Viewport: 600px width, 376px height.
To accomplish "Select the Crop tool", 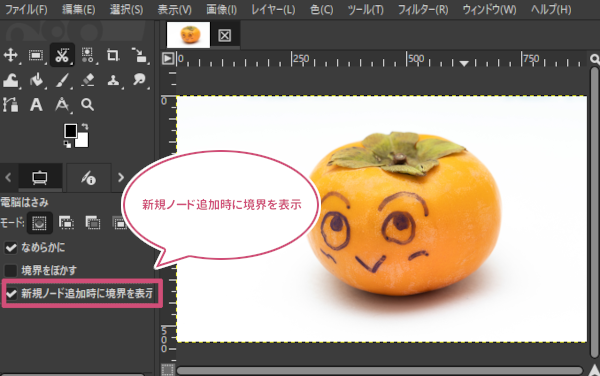I will point(113,55).
